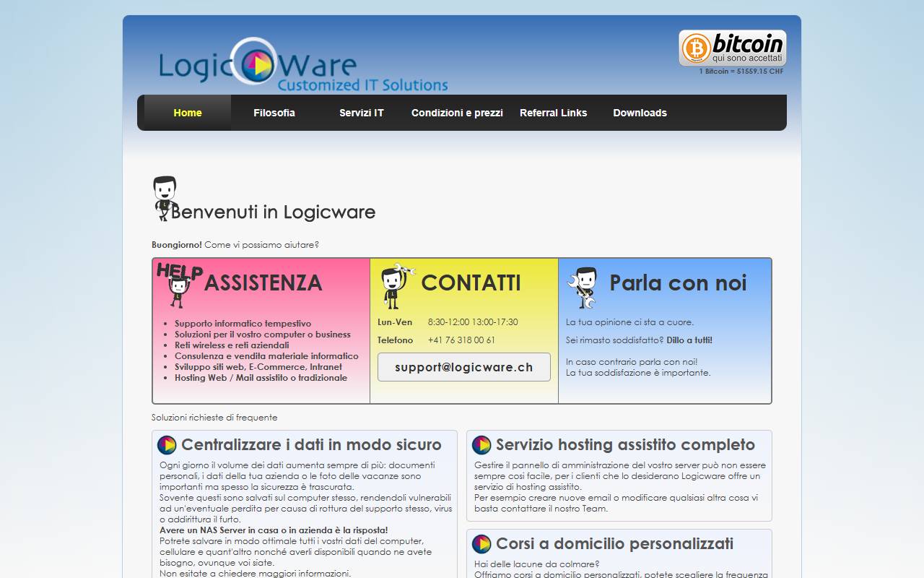The width and height of the screenshot is (924, 578).
Task: Open the Servizi IT menu
Action: [362, 113]
